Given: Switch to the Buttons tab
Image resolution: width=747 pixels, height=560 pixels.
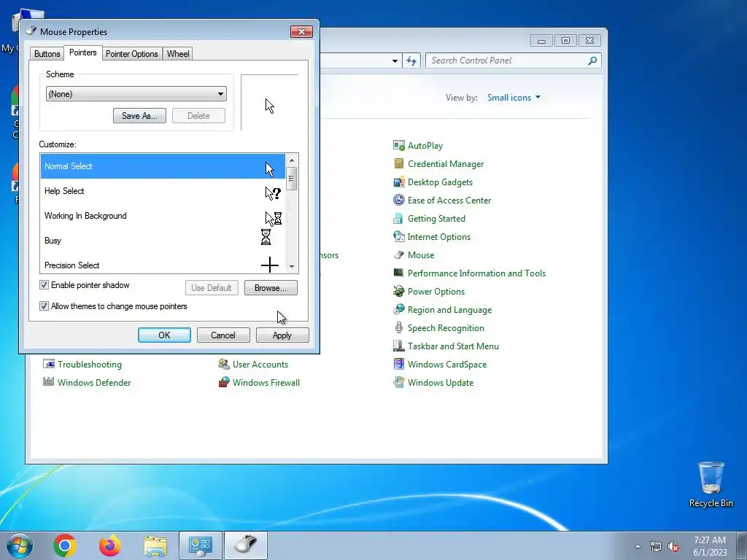Looking at the screenshot, I should point(47,54).
